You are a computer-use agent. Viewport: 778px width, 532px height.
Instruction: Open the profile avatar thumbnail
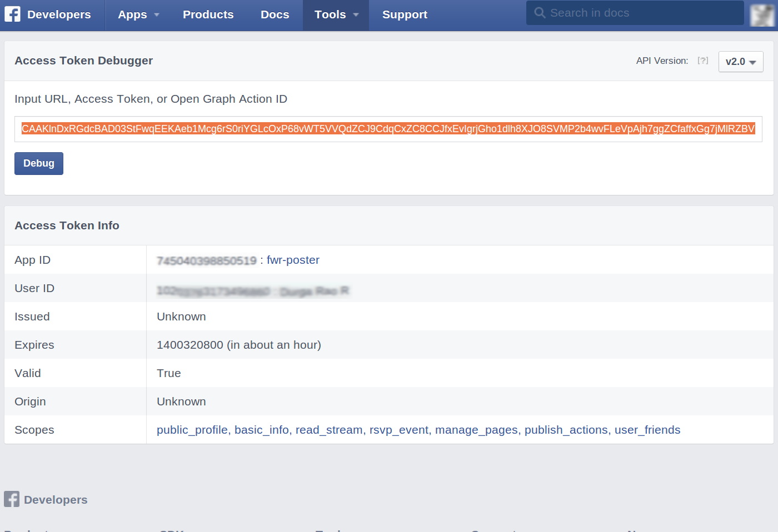pos(762,15)
